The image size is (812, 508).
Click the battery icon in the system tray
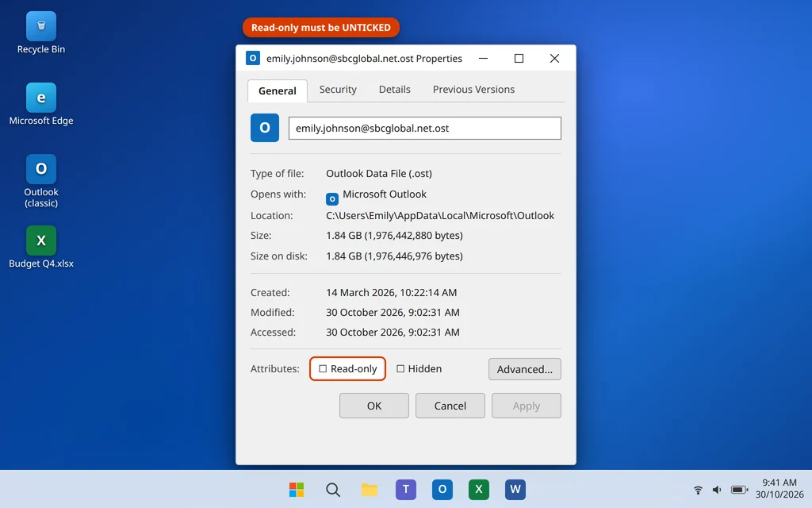pyautogui.click(x=739, y=489)
